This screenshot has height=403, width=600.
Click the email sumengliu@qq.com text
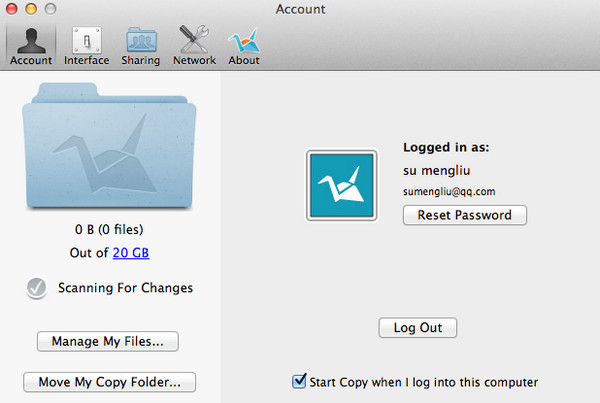(x=449, y=191)
